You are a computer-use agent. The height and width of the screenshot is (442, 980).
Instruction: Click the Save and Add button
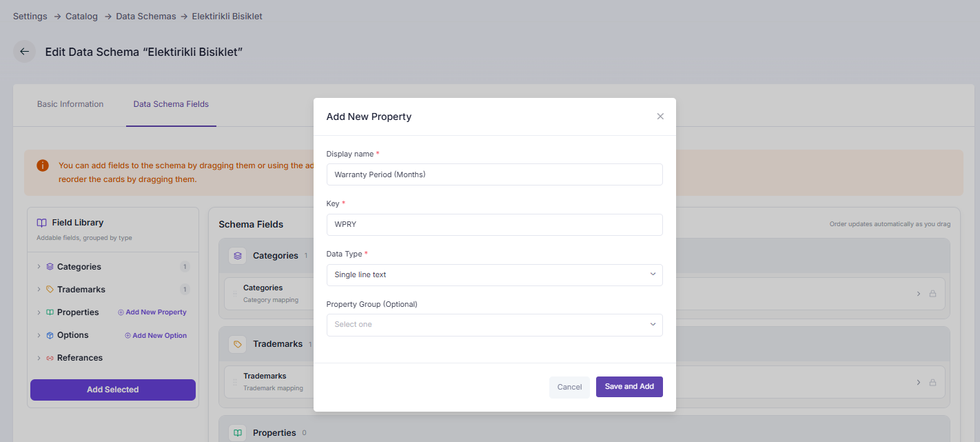point(629,387)
